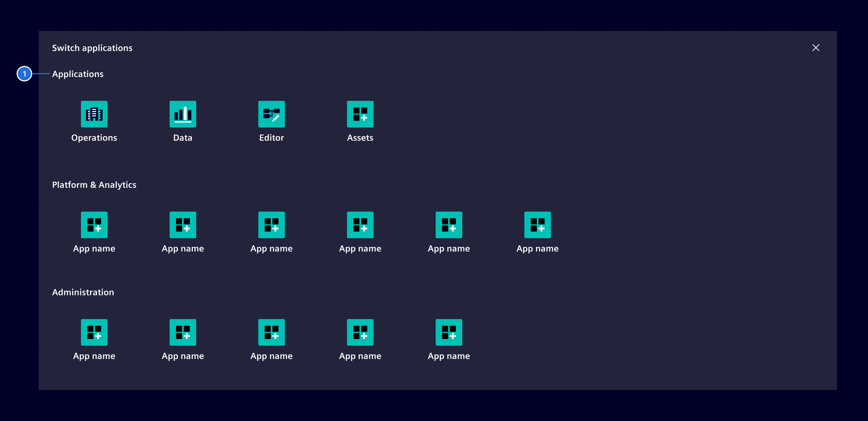The height and width of the screenshot is (421, 868).
Task: Select the fourth Platform & Analytics app icon
Action: coord(360,225)
